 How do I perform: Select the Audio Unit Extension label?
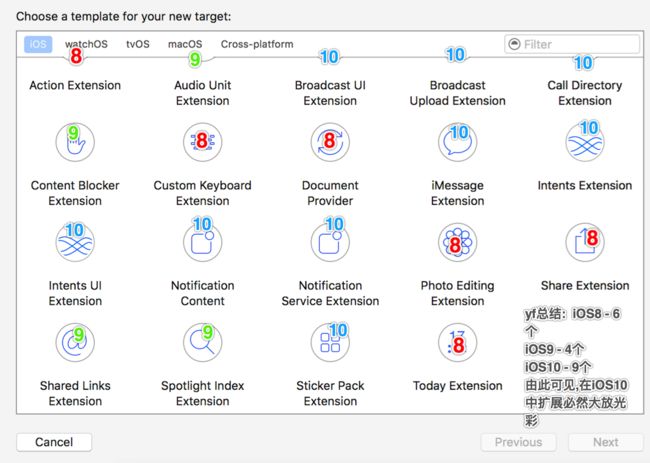pos(203,93)
